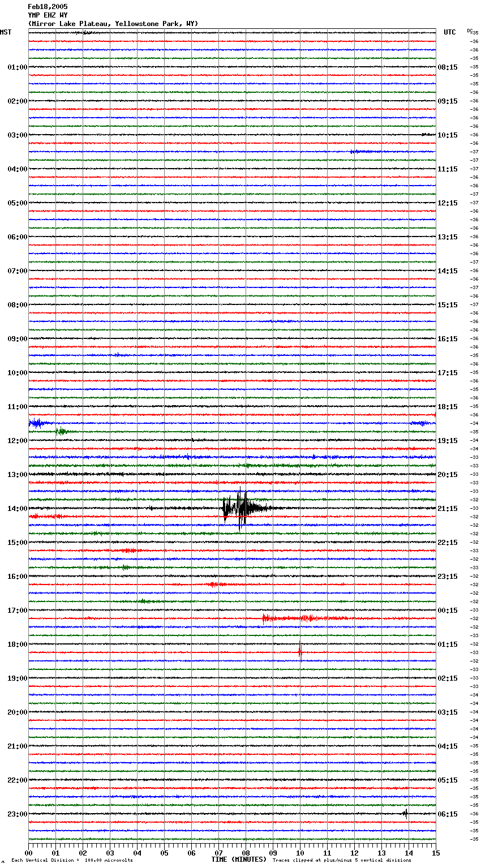Screen dimensions: 481x868
Task: Click the 03:15 UTC row label
Action: point(448,712)
